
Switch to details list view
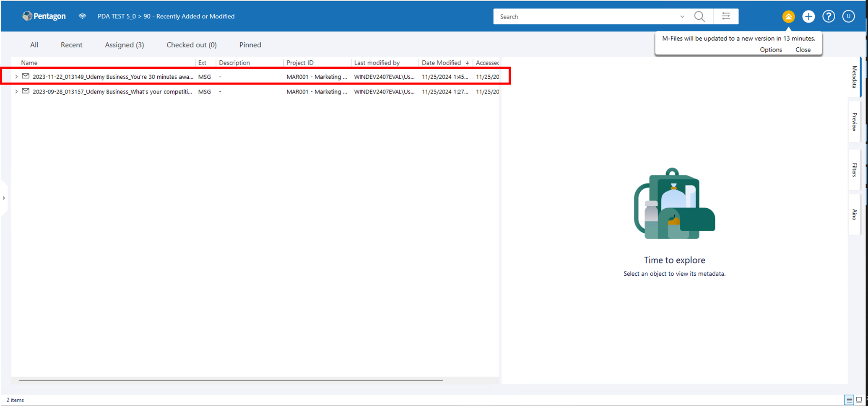click(x=849, y=400)
